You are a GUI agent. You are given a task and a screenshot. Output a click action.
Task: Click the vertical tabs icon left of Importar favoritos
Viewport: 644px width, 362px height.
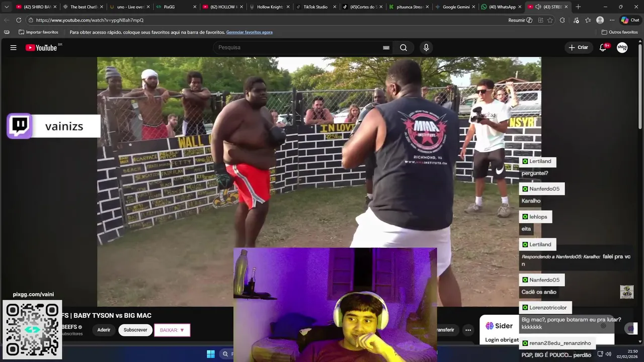tap(7, 32)
